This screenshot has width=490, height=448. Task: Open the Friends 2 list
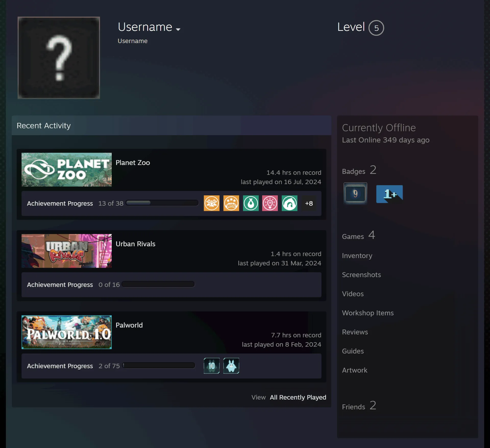pos(359,406)
